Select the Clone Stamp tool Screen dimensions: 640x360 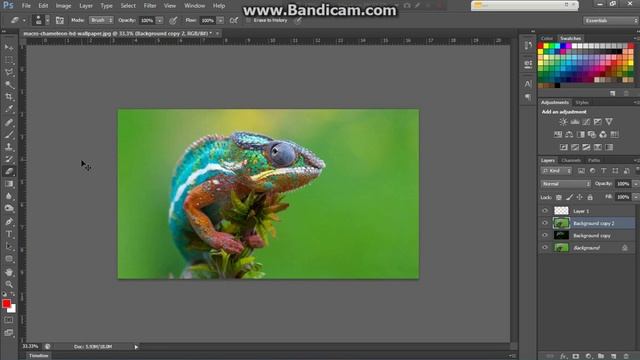[x=9, y=147]
